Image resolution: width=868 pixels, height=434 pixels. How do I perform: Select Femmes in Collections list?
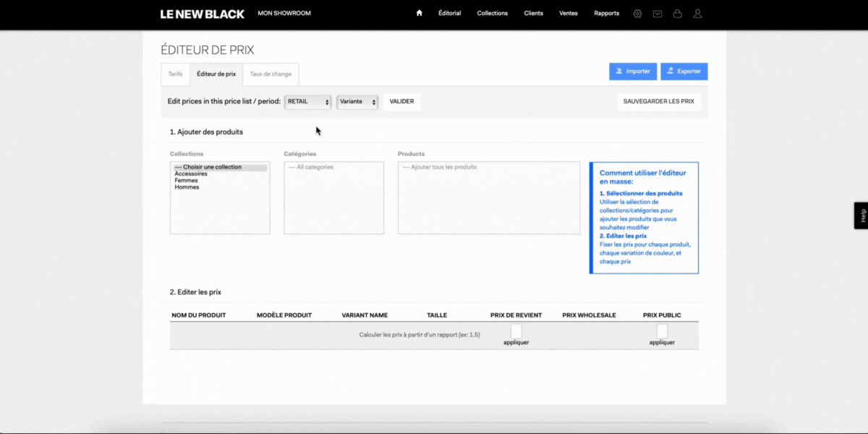pyautogui.click(x=220, y=180)
